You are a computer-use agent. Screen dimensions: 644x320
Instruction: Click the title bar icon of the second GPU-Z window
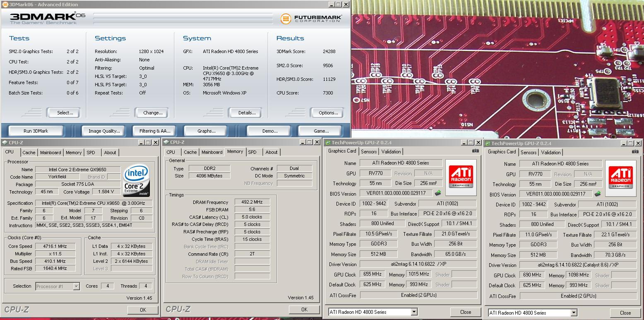coord(488,143)
